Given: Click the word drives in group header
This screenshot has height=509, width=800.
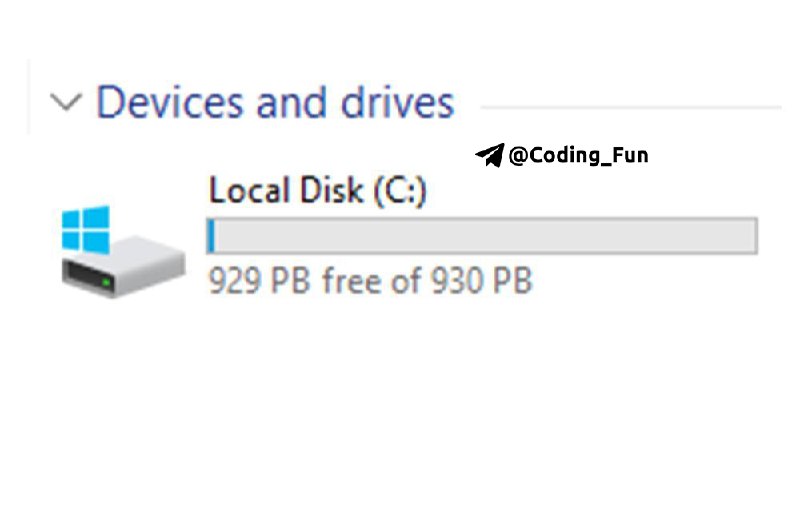Looking at the screenshot, I should [397, 103].
